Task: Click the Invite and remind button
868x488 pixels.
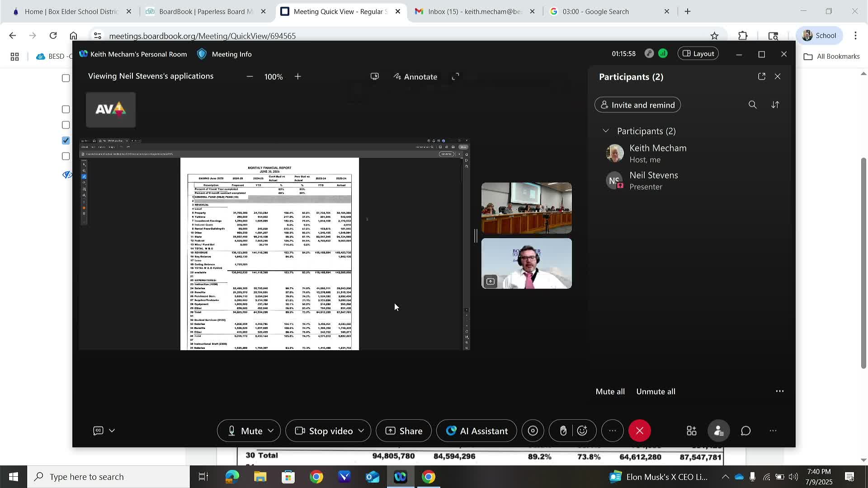Action: [637, 105]
